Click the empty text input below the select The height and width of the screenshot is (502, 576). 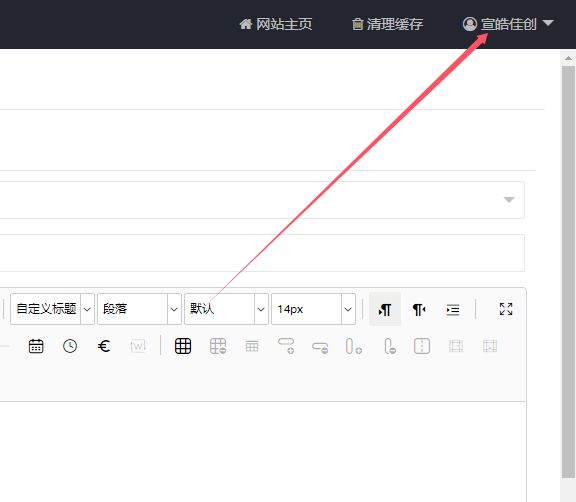pyautogui.click(x=262, y=253)
